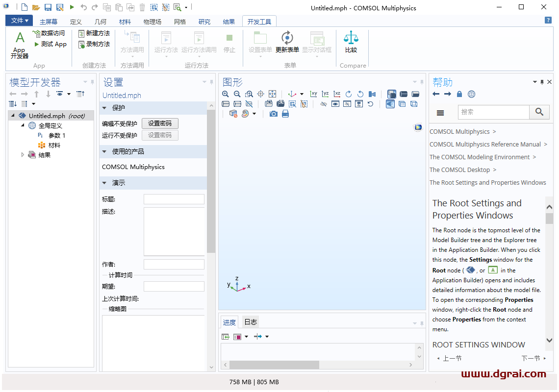Click the Help search magnifier button
The height and width of the screenshot is (392, 559).
pos(539,112)
